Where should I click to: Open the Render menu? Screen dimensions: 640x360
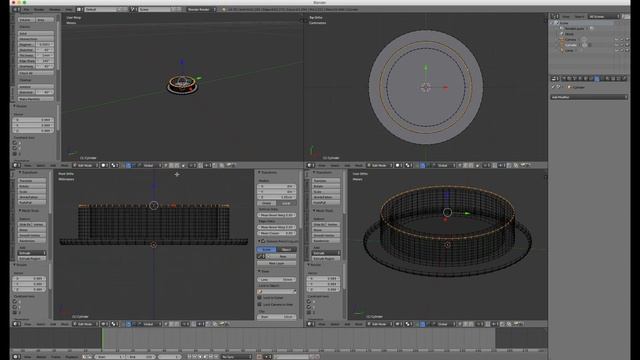[39, 9]
